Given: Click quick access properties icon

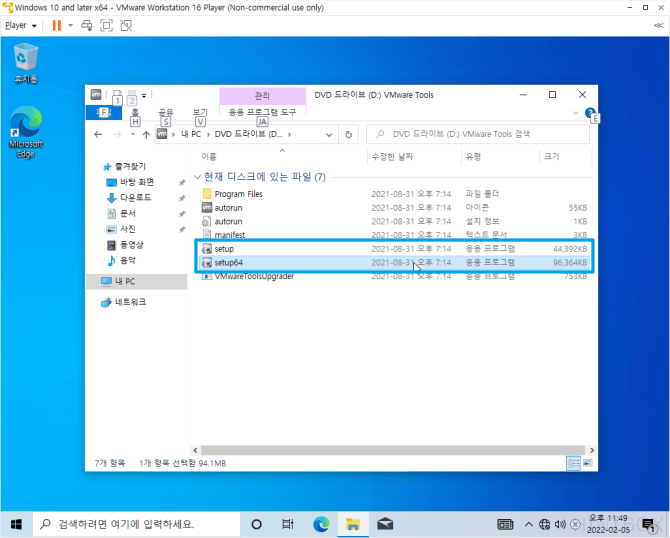Looking at the screenshot, I should pyautogui.click(x=118, y=95).
